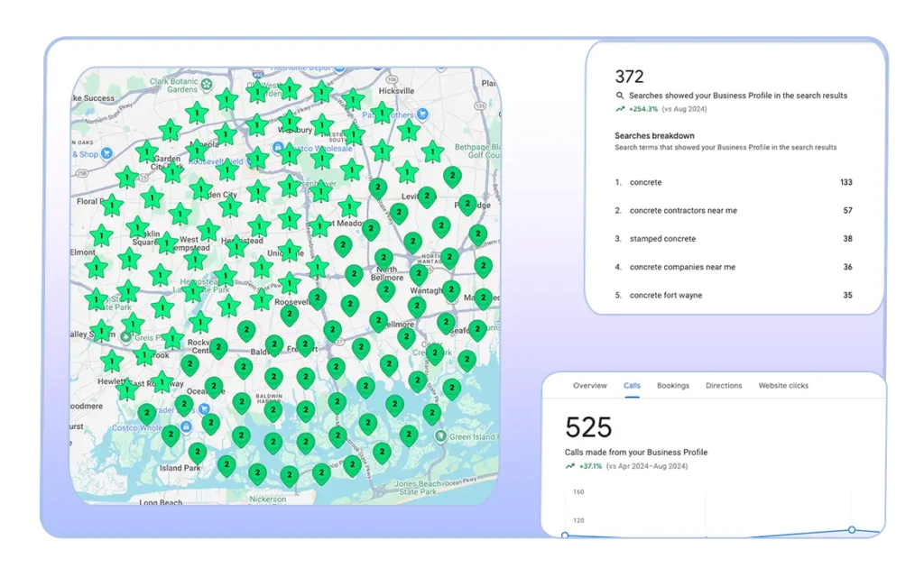Go to the Directions tab
The height and width of the screenshot is (568, 924).
tap(724, 386)
